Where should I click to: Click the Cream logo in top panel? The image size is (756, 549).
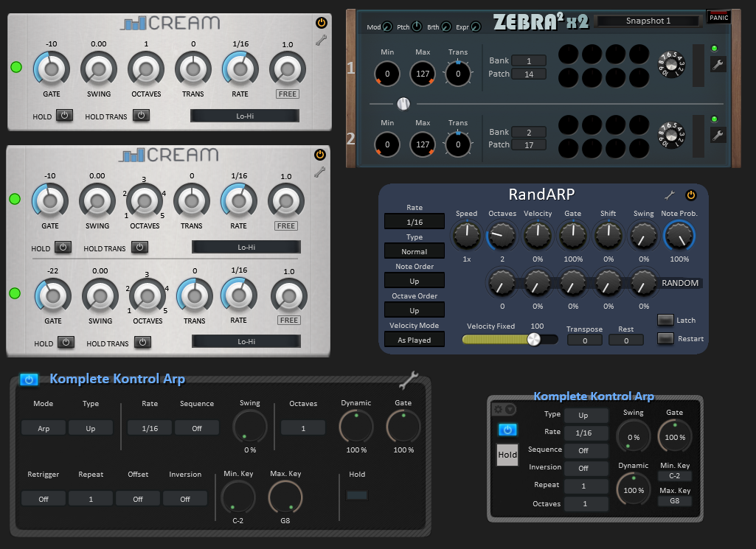point(170,23)
